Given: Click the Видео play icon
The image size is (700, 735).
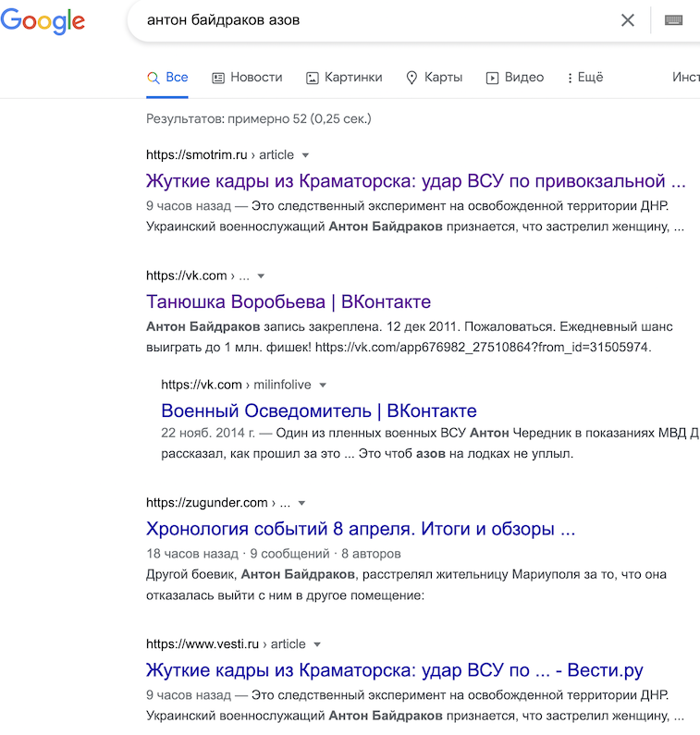Looking at the screenshot, I should (x=492, y=78).
